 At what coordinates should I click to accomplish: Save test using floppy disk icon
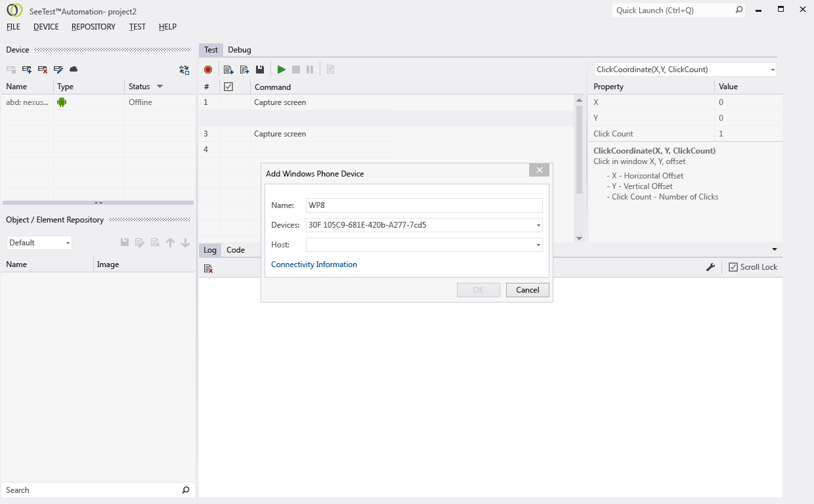tap(260, 70)
